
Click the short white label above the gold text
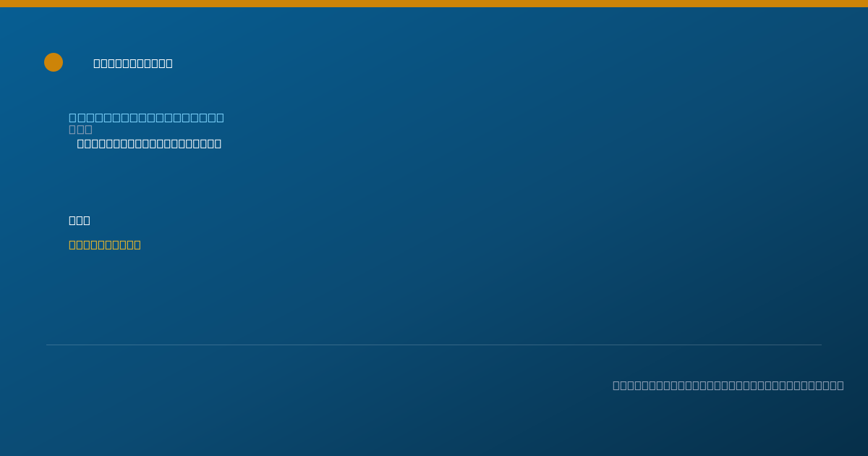coord(80,220)
